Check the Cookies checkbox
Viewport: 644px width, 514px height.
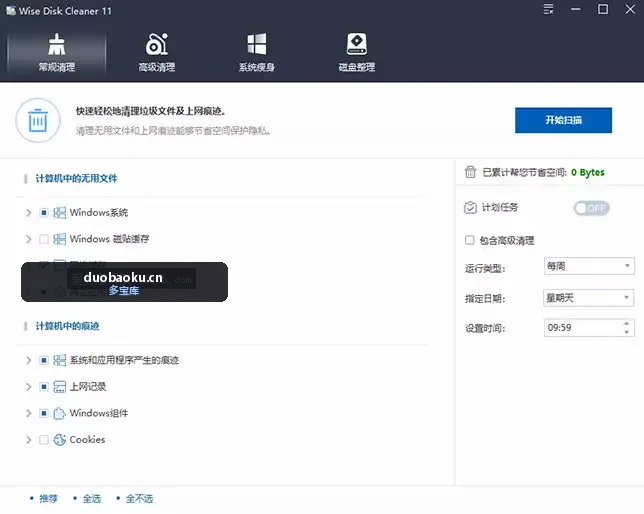click(44, 440)
